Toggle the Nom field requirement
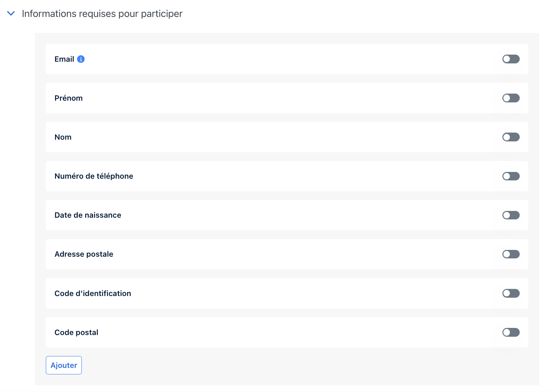 [511, 137]
